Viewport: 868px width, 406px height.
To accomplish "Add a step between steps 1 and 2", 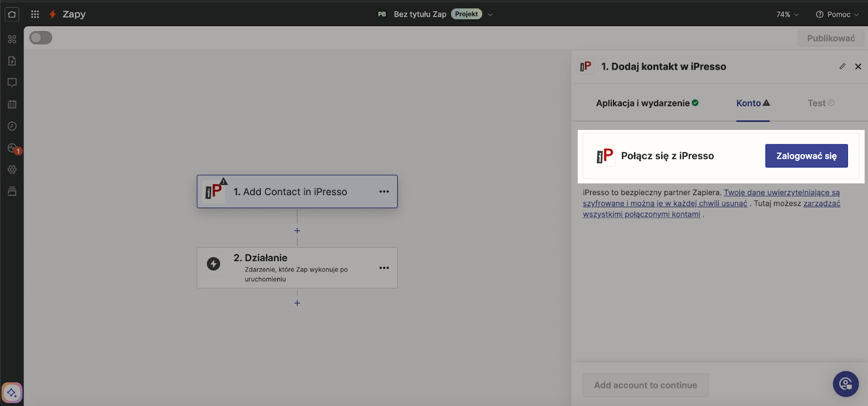I will [x=297, y=230].
